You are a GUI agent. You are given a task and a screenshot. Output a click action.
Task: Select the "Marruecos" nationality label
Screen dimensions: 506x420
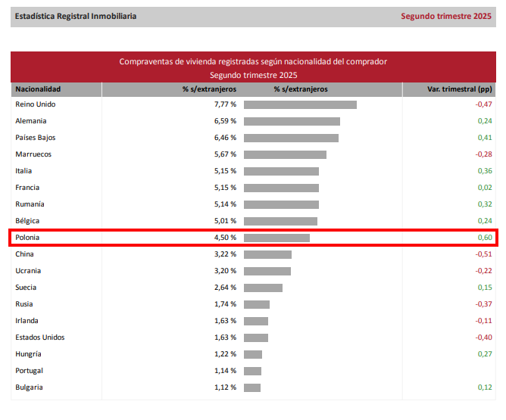click(x=33, y=154)
